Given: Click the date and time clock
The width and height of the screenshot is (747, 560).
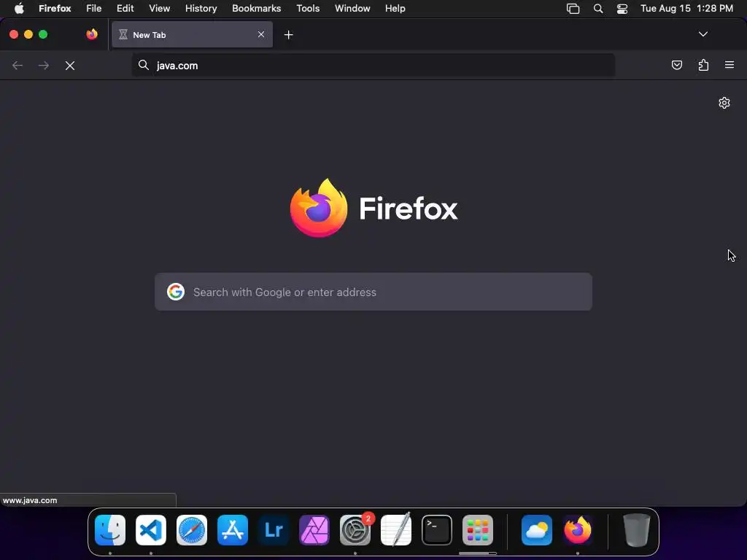Looking at the screenshot, I should [x=686, y=9].
